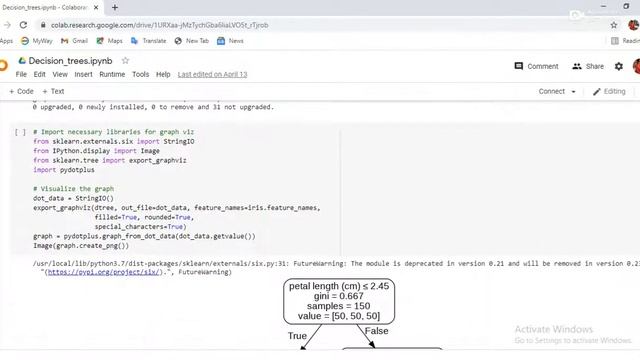Click the 'dot_data = StringIO()' line
The width and height of the screenshot is (640, 360).
point(73,198)
